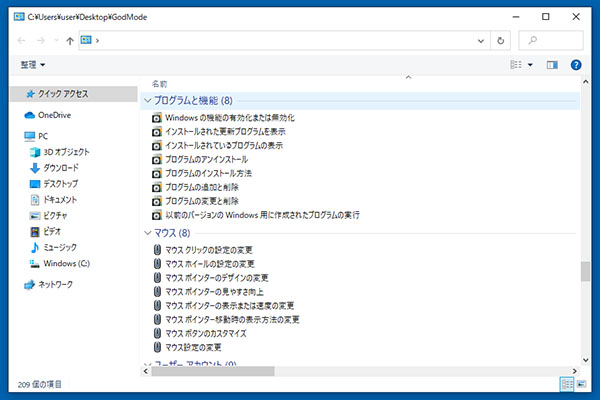
Task: Click the forward navigation arrow
Action: pos(41,41)
